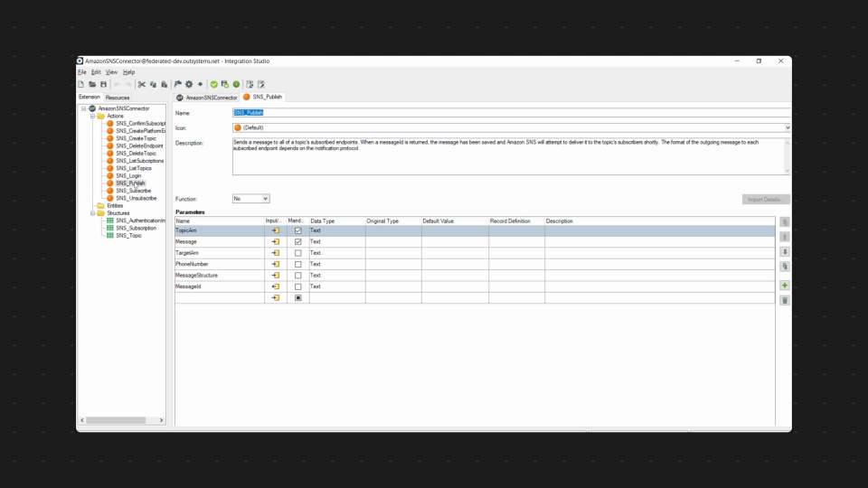Select the SNS_Topic structure

(129, 236)
